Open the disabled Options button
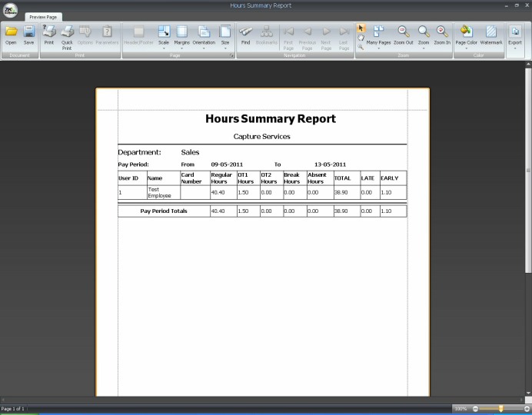This screenshot has width=532, height=415. (x=85, y=35)
